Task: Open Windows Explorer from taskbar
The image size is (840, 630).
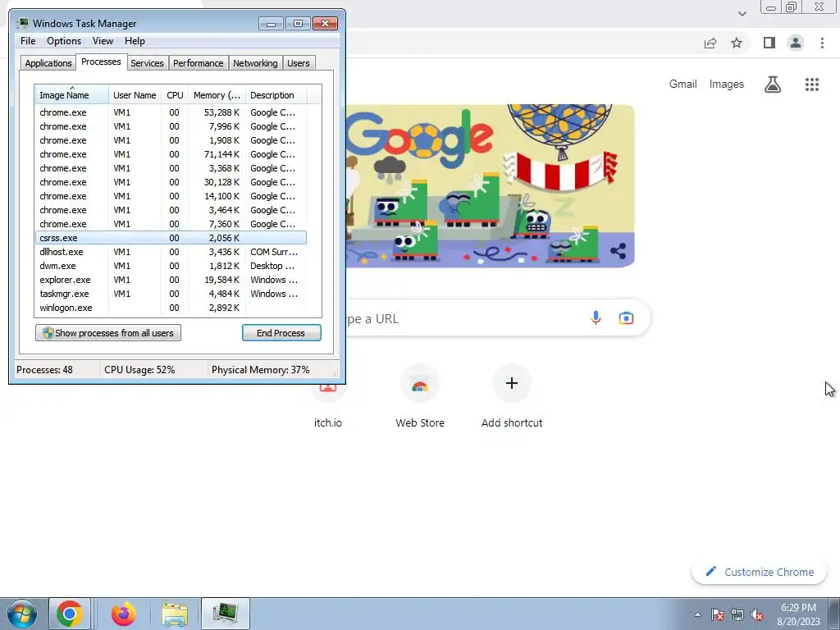Action: point(175,614)
